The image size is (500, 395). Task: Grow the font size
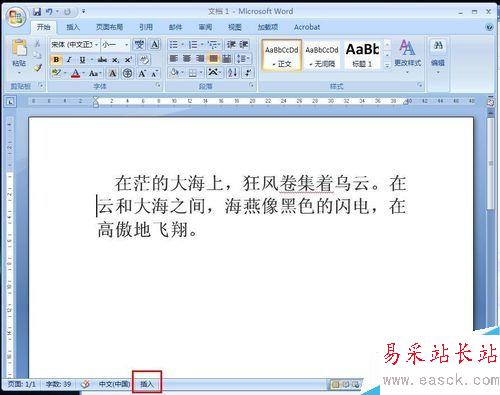[142, 73]
